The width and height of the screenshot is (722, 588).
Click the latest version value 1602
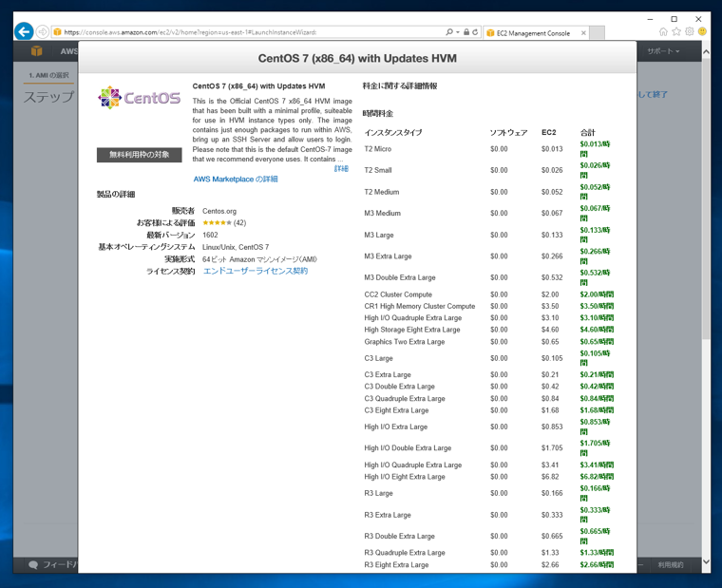pos(210,235)
